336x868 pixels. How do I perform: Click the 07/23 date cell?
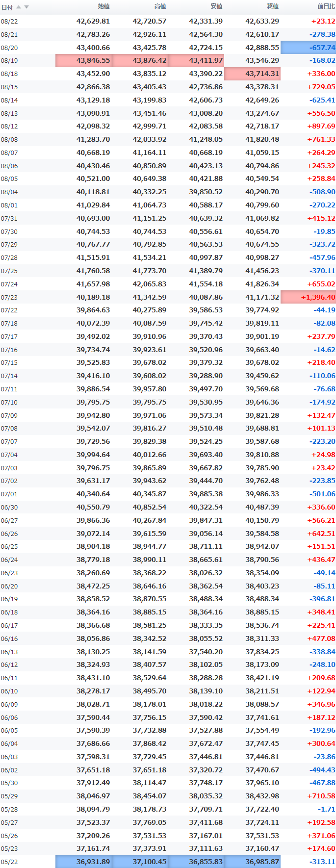pyautogui.click(x=9, y=298)
